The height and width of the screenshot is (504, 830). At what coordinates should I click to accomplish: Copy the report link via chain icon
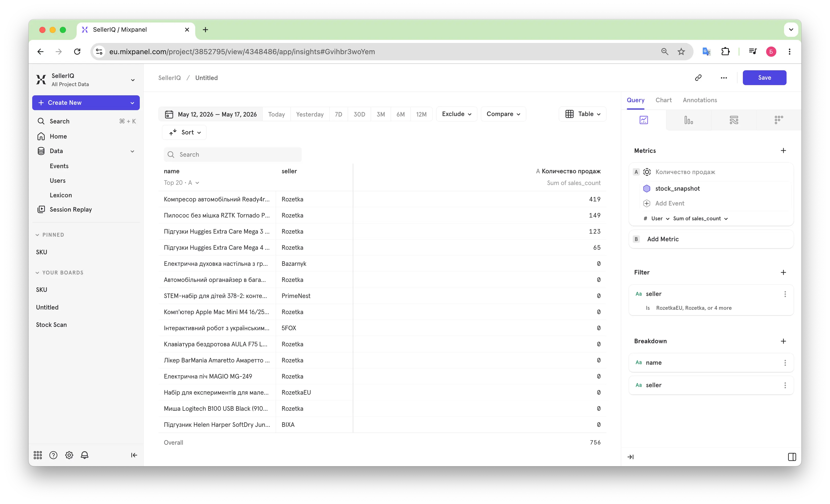[698, 78]
